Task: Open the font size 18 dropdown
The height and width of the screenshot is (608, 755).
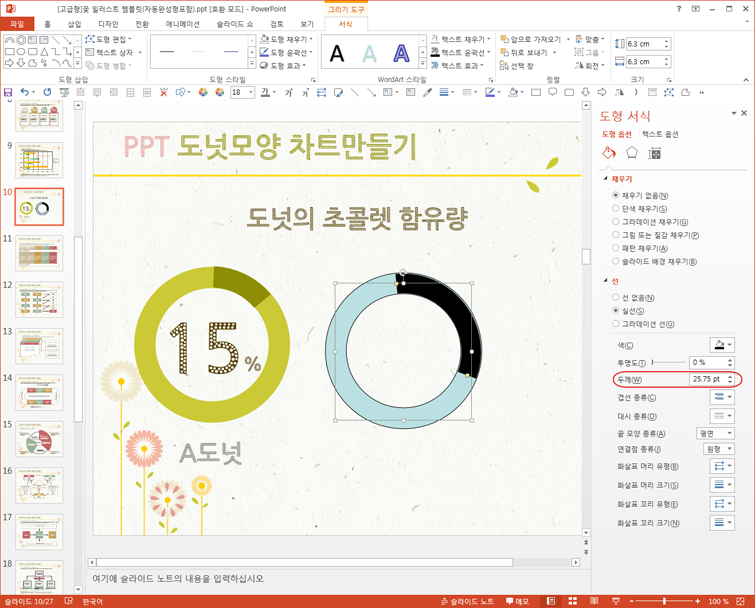Action: pyautogui.click(x=251, y=92)
